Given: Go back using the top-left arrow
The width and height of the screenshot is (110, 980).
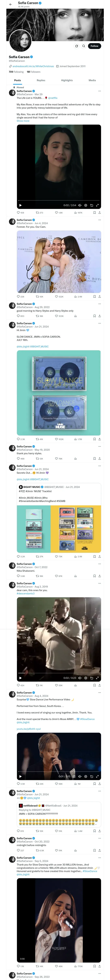Looking at the screenshot, I should click(11, 4).
